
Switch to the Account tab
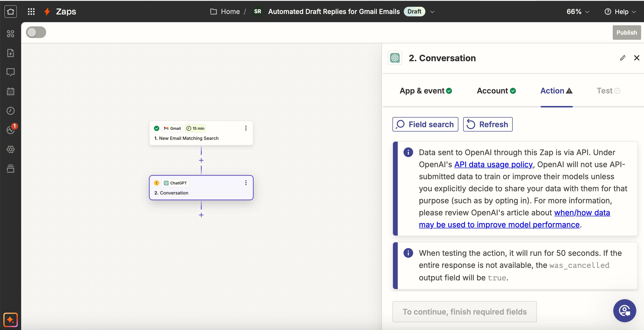(x=496, y=91)
